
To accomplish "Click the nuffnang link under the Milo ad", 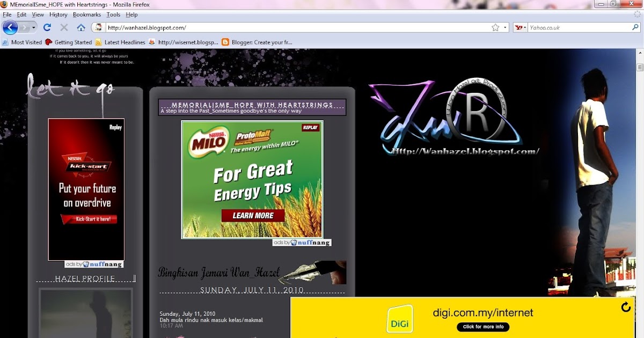I will click(x=302, y=243).
